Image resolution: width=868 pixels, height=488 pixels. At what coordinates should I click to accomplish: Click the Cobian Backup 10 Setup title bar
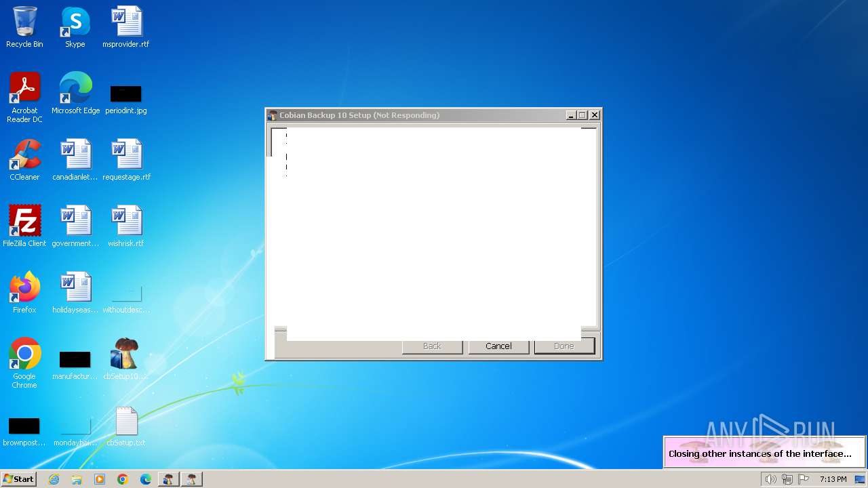click(416, 115)
